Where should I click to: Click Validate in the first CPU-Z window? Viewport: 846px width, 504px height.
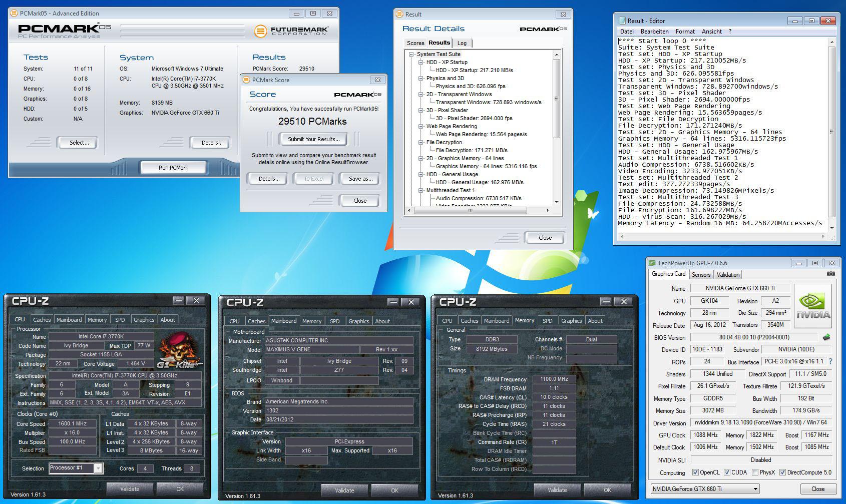tap(130, 489)
